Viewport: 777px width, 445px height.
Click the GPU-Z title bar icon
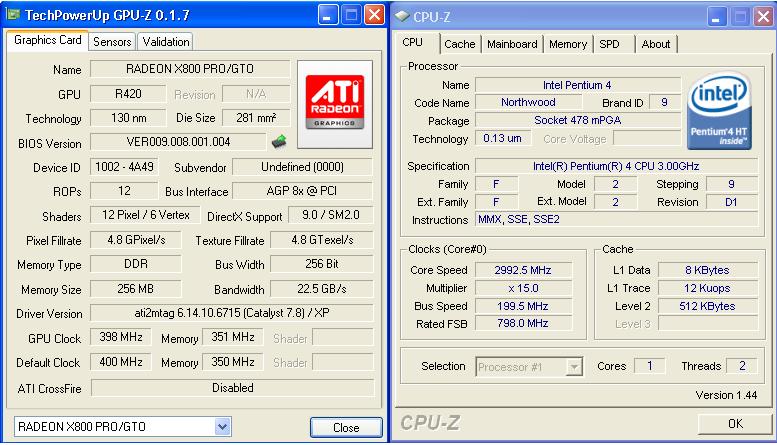(x=13, y=15)
